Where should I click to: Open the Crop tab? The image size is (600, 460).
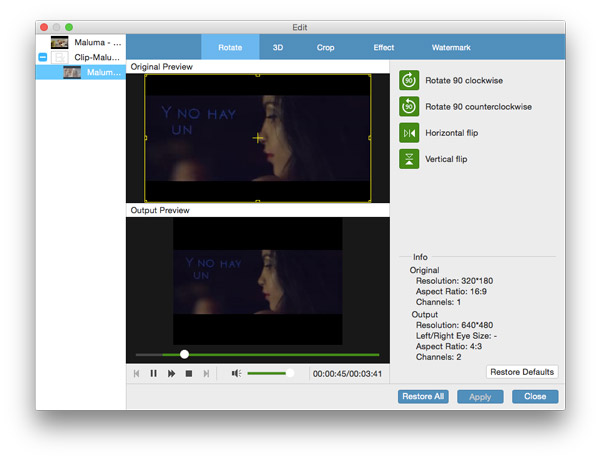point(325,47)
